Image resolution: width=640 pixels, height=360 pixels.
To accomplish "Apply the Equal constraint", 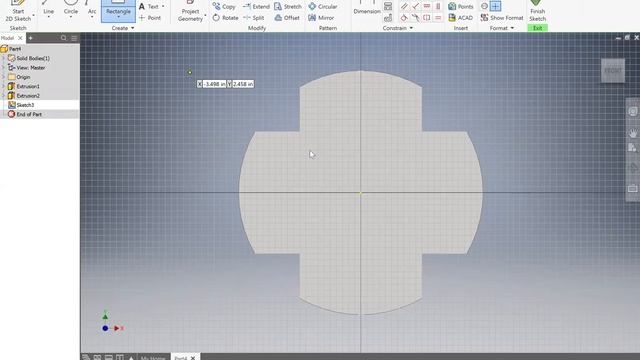I will point(438,18).
